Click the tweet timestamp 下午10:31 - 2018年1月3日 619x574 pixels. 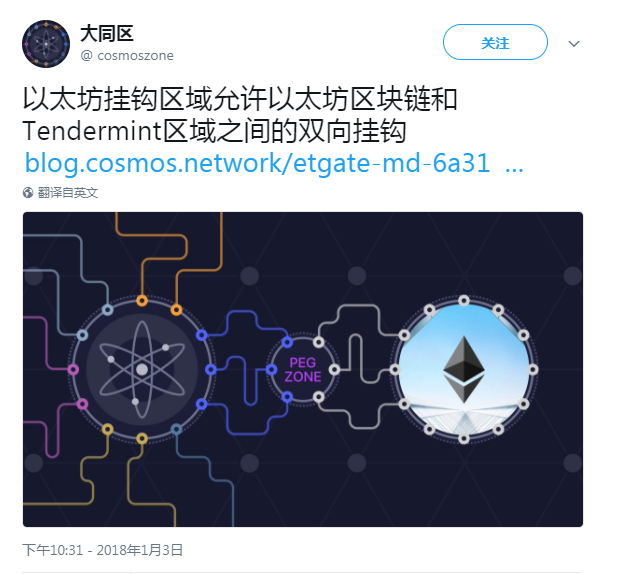pyautogui.click(x=103, y=550)
